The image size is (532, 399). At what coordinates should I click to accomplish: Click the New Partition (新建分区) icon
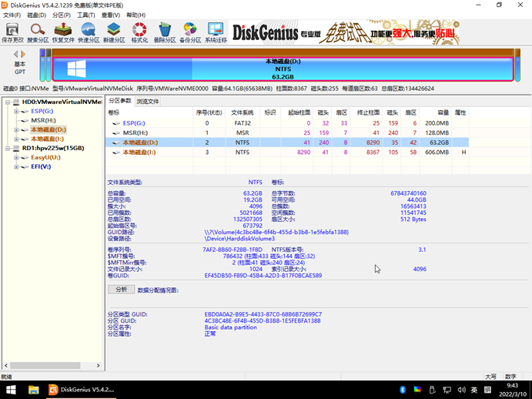[x=114, y=32]
